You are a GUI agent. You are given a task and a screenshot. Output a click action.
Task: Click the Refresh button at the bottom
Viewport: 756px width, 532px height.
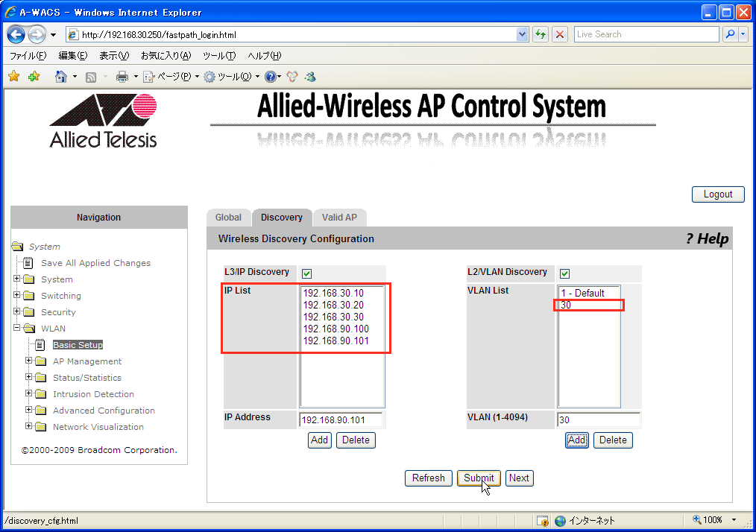pos(428,478)
